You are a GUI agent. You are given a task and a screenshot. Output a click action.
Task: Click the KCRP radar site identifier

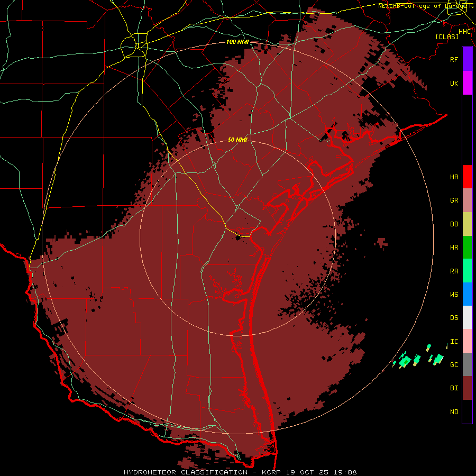point(272,472)
